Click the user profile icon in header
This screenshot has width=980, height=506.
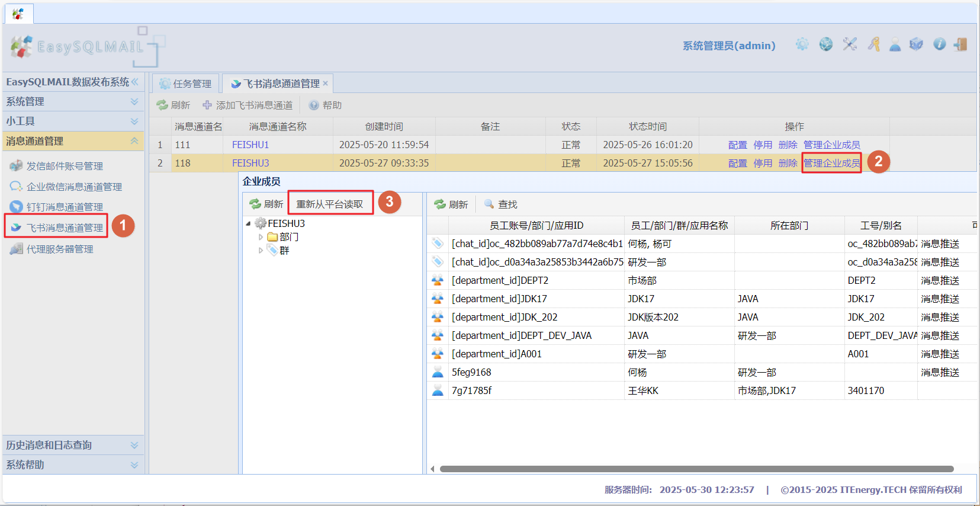895,44
